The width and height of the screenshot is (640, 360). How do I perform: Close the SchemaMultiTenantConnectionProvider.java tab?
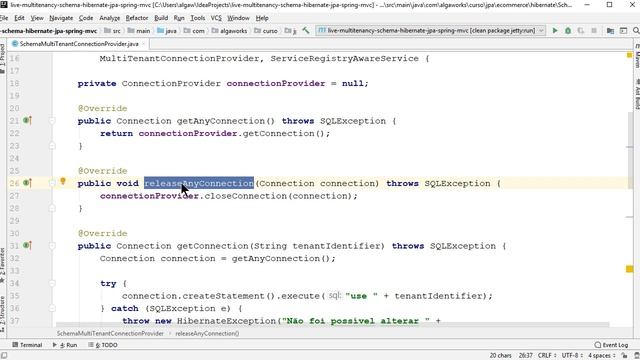coord(143,44)
